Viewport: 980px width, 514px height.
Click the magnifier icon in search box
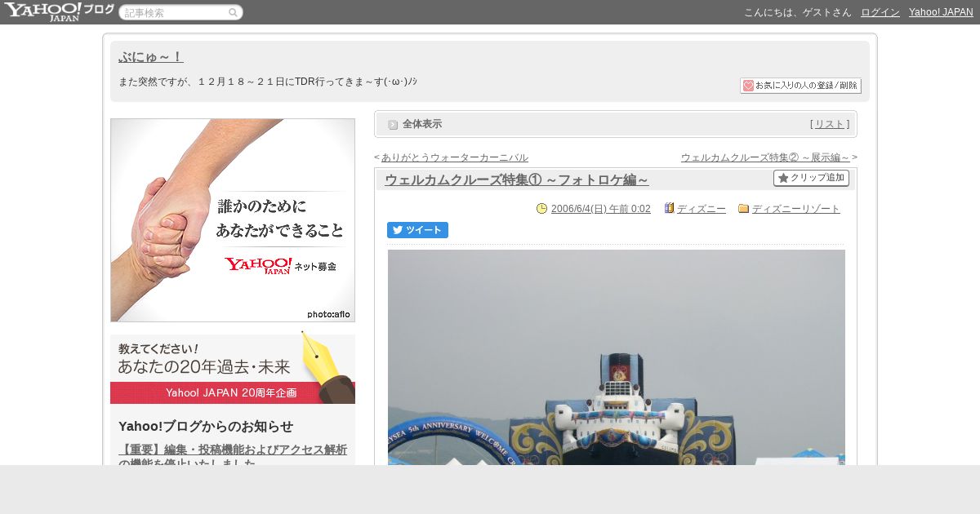point(233,12)
